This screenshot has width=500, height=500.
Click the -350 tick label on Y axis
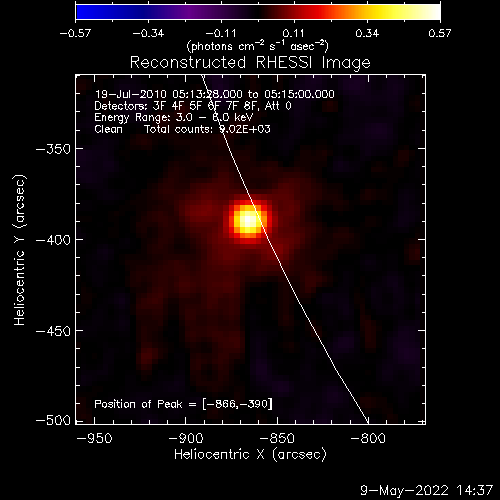pos(53,149)
